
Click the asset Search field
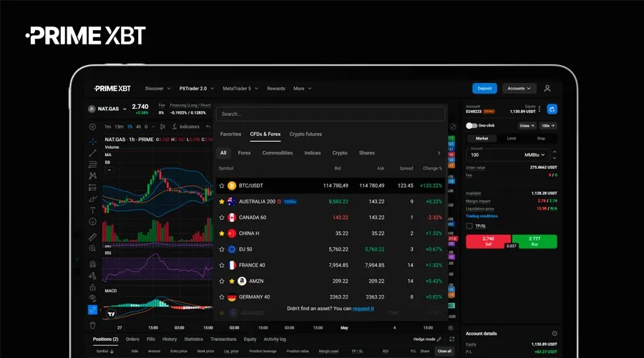click(x=330, y=114)
